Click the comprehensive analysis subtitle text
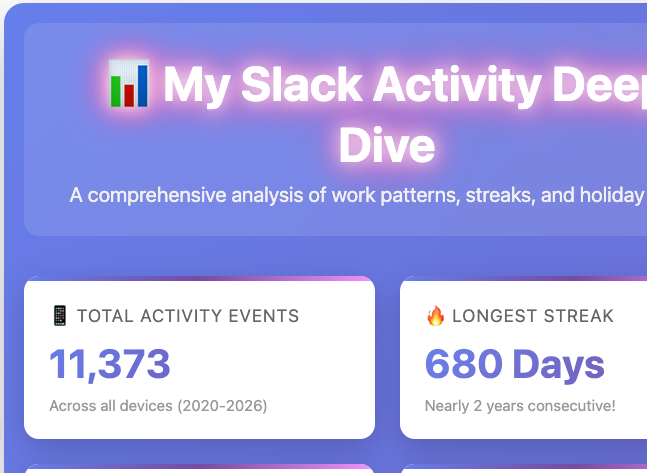The height and width of the screenshot is (473, 647). click(x=356, y=195)
